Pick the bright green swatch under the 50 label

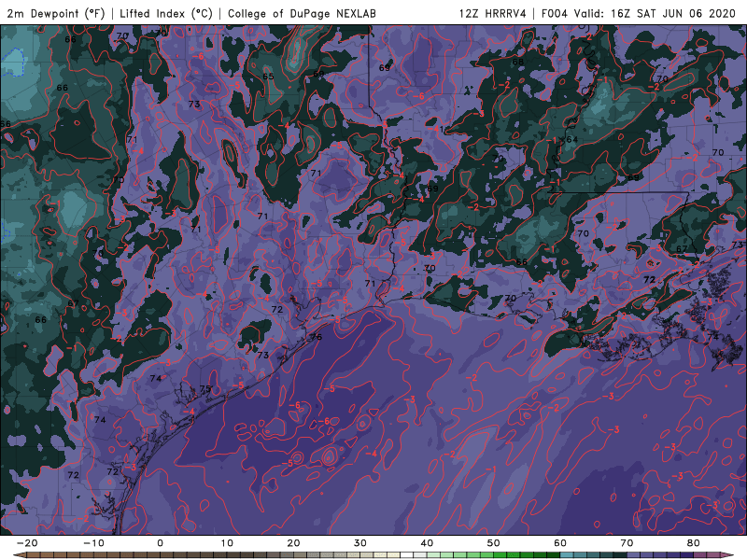500,555
